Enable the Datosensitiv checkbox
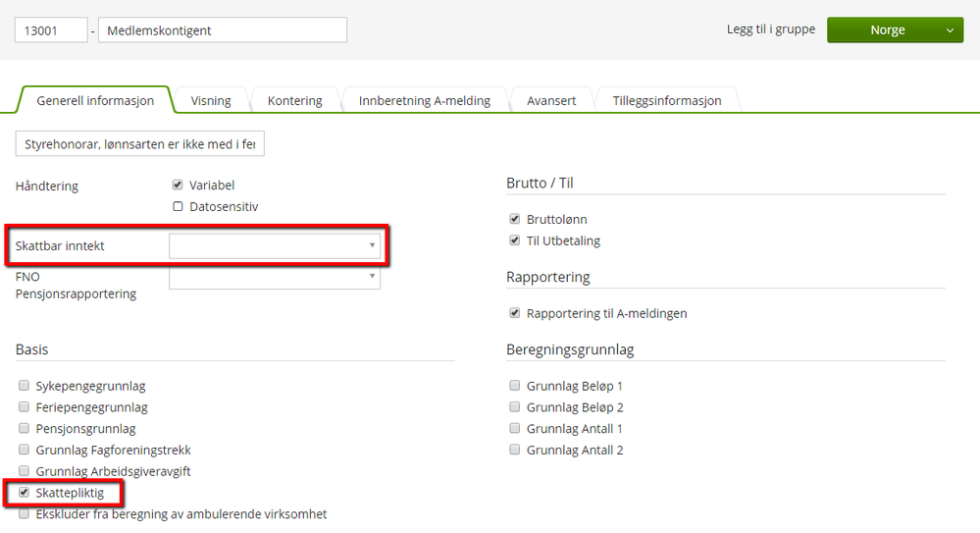The height and width of the screenshot is (533, 980). tap(178, 206)
